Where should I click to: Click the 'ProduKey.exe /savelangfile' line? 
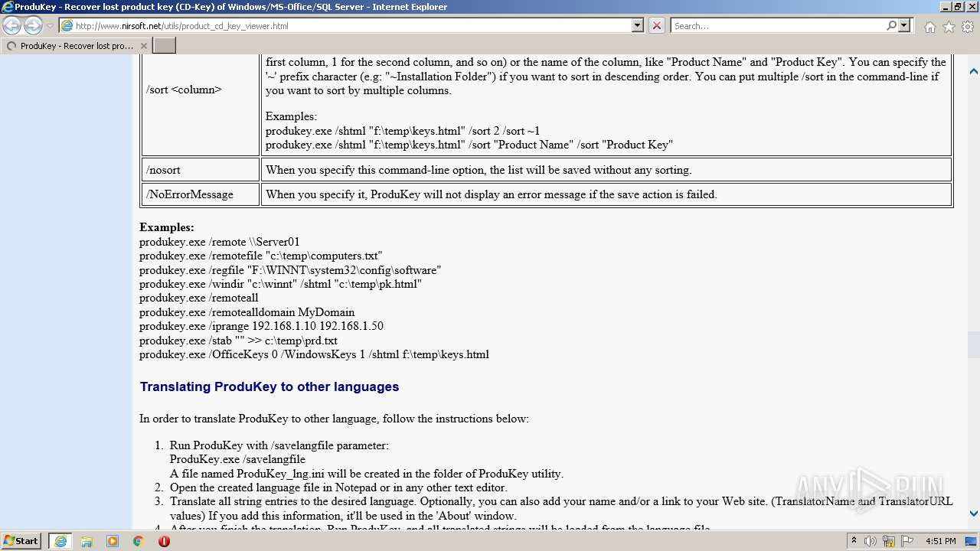click(237, 459)
